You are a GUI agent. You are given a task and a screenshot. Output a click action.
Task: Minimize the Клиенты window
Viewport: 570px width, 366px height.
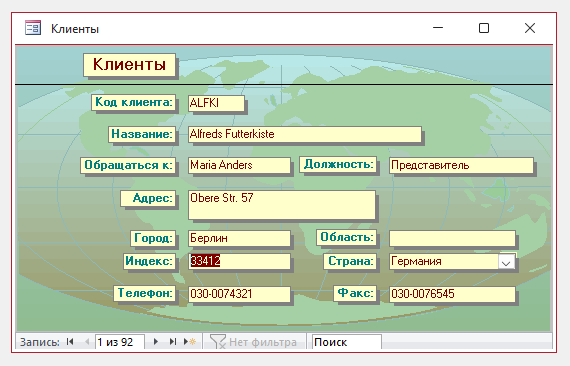(438, 28)
